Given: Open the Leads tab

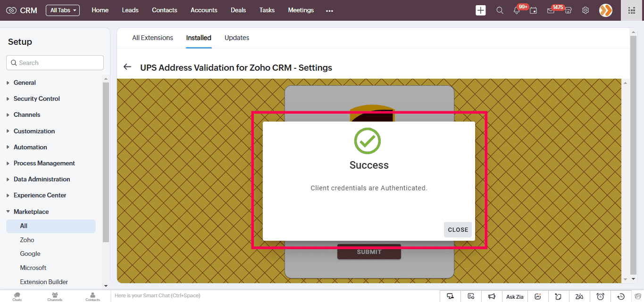Looking at the screenshot, I should tap(130, 10).
